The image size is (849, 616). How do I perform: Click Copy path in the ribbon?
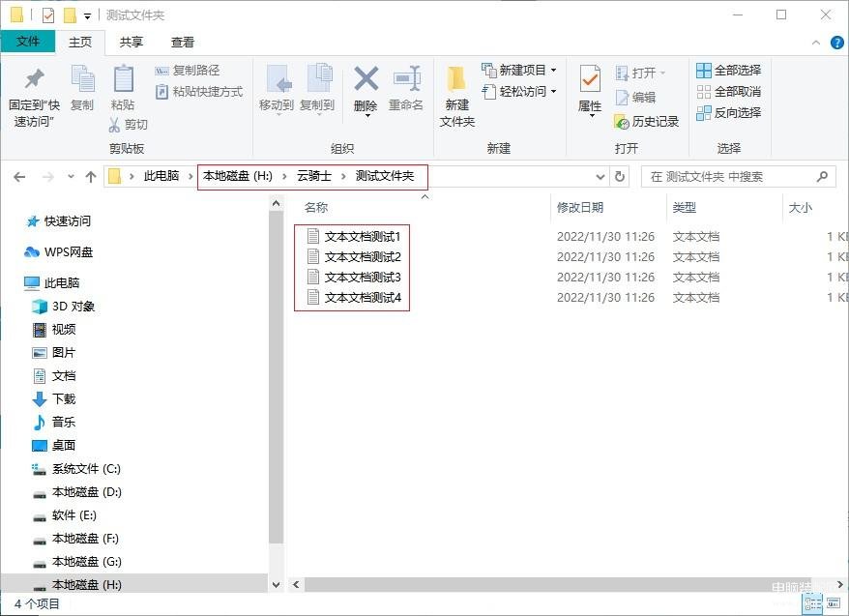(x=188, y=71)
